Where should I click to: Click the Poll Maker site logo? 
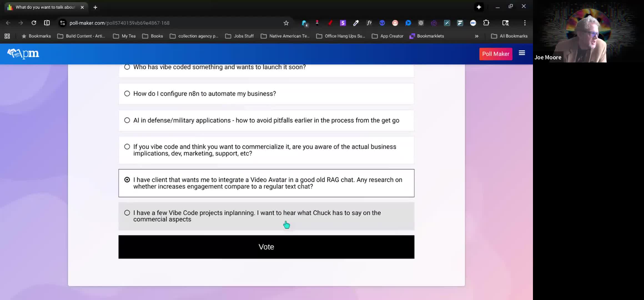23,54
